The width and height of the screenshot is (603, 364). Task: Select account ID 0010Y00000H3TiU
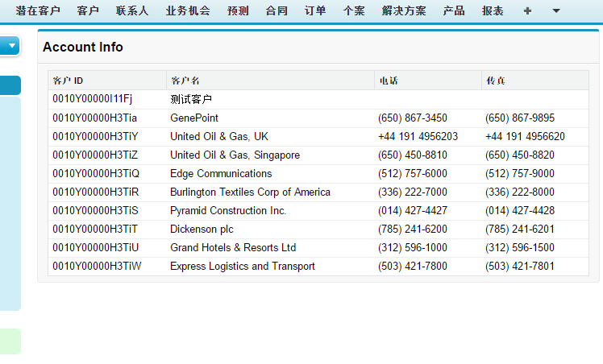click(x=95, y=248)
